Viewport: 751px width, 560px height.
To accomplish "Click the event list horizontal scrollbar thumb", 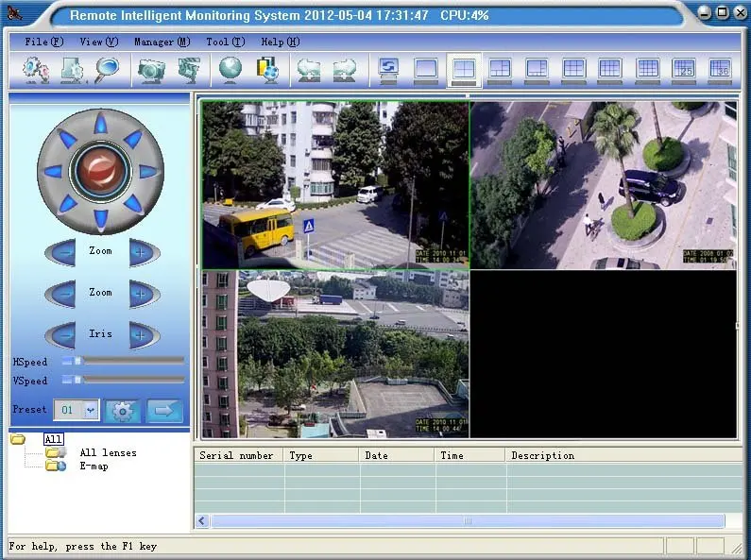I will pos(468,520).
